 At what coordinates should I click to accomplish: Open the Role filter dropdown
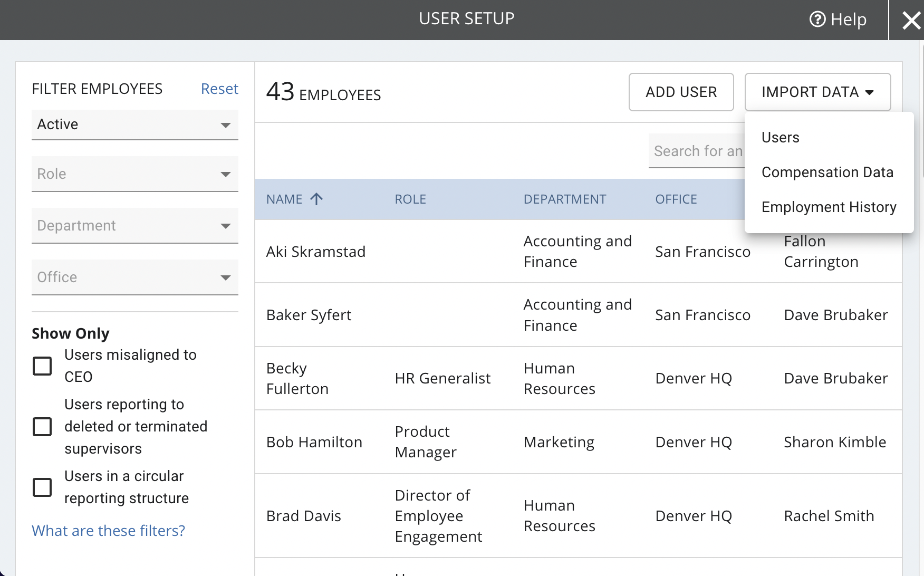(x=135, y=174)
